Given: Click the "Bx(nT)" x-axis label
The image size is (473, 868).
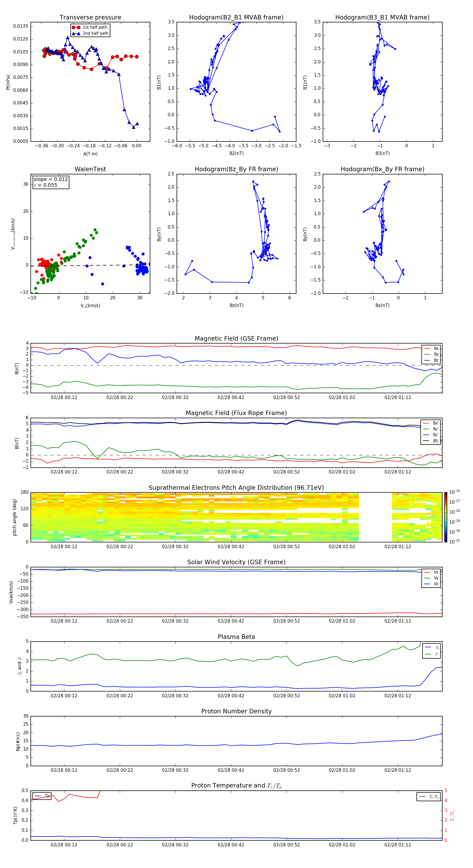Looking at the screenshot, I should [382, 305].
